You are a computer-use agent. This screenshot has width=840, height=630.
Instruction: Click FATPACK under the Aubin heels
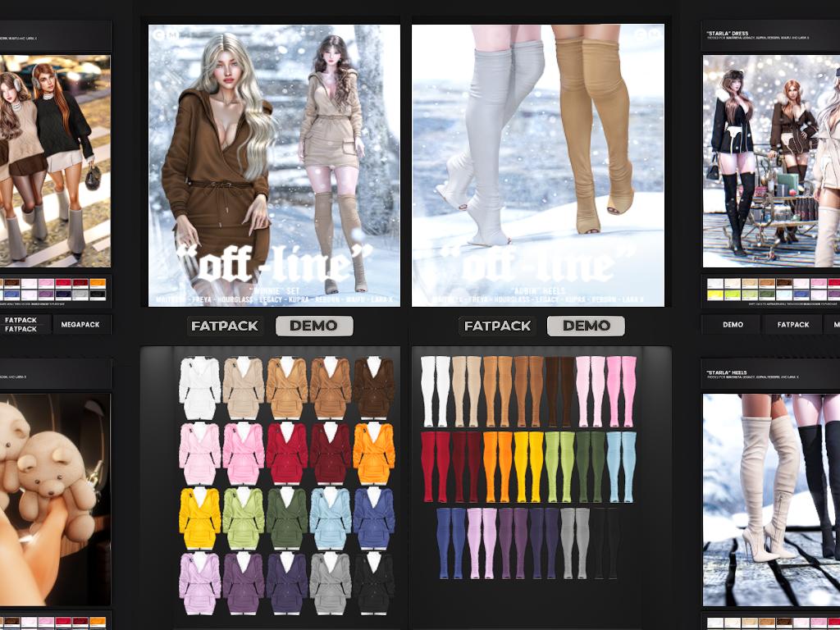coord(498,326)
